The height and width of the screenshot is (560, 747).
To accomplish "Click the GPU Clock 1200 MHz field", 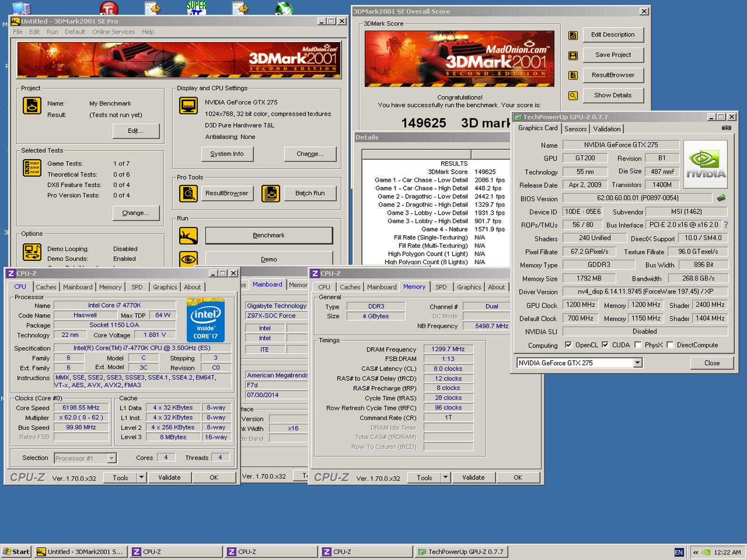I will 581,305.
